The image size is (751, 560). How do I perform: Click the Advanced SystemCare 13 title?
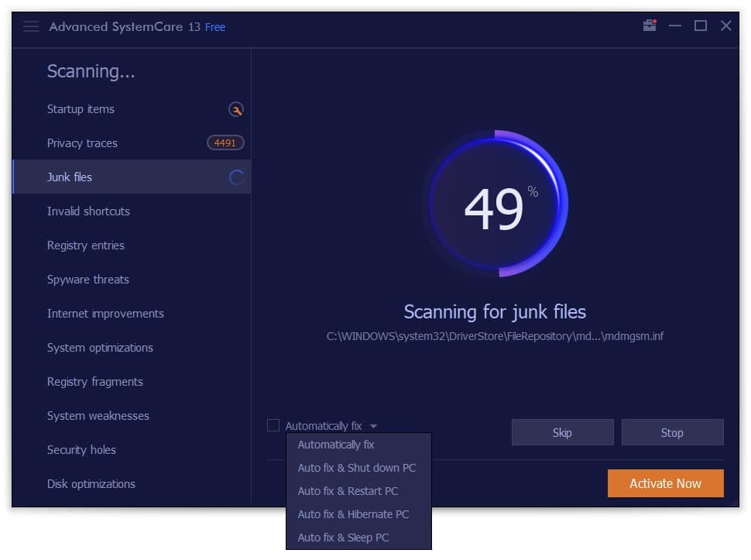click(x=125, y=27)
